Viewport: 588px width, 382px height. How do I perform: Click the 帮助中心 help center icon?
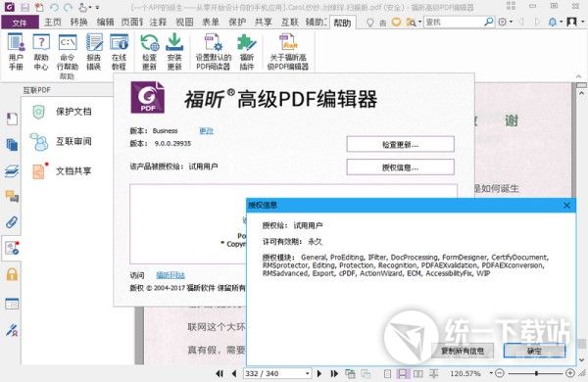[41, 51]
